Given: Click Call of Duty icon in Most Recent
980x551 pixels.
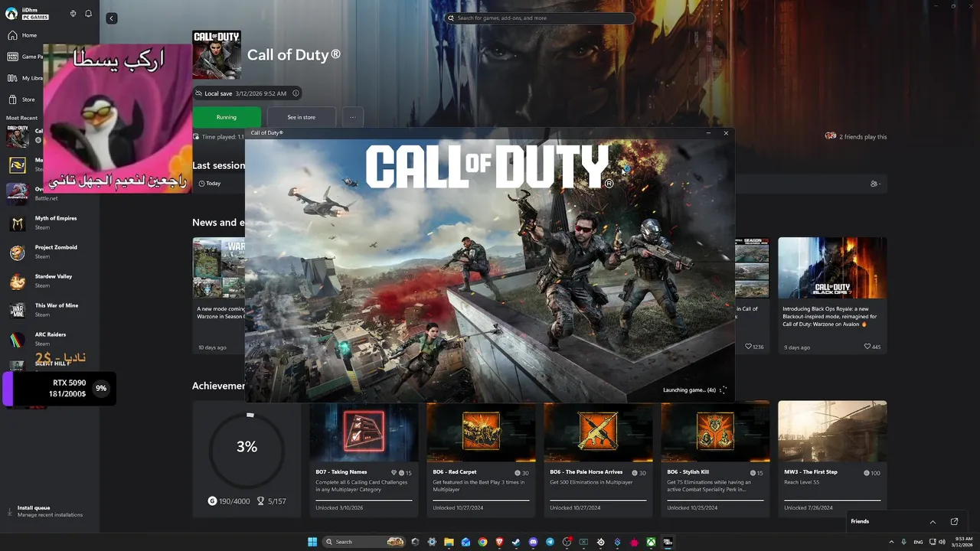Looking at the screenshot, I should [x=18, y=135].
